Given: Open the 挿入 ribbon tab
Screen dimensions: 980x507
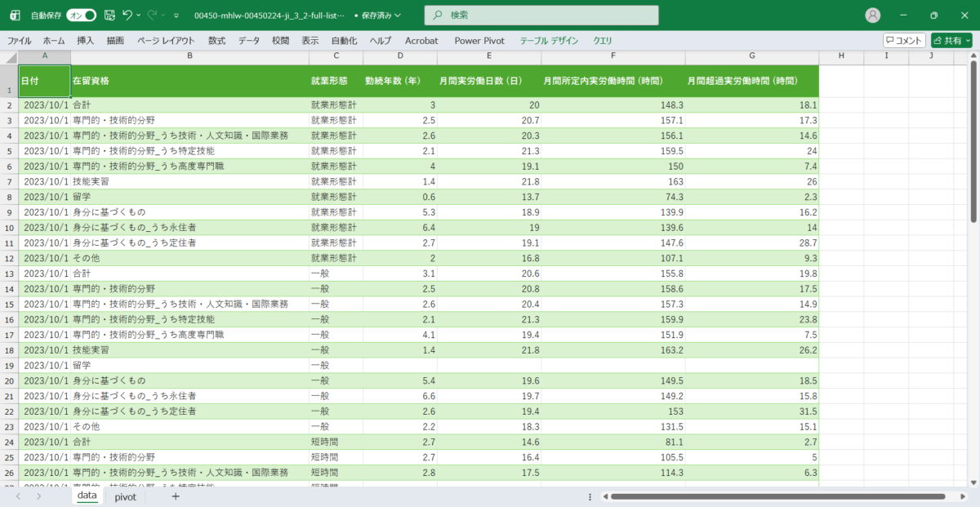Looking at the screenshot, I should pyautogui.click(x=85, y=40).
